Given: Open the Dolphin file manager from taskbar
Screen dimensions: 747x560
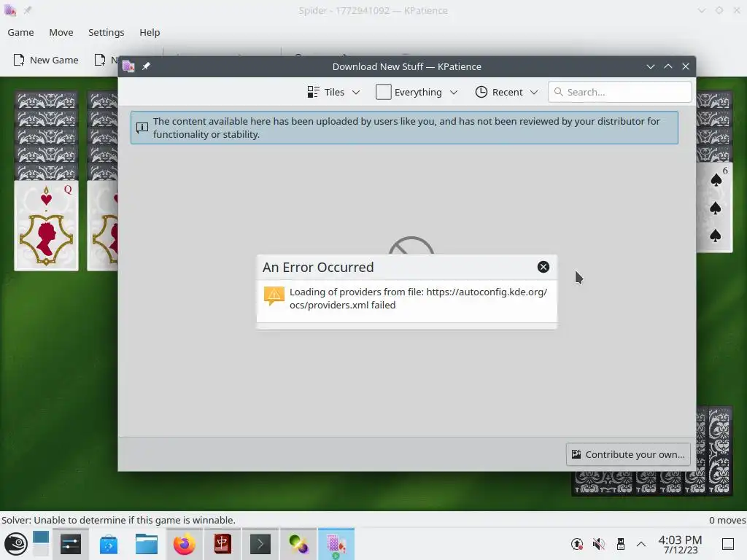Looking at the screenshot, I should click(146, 544).
